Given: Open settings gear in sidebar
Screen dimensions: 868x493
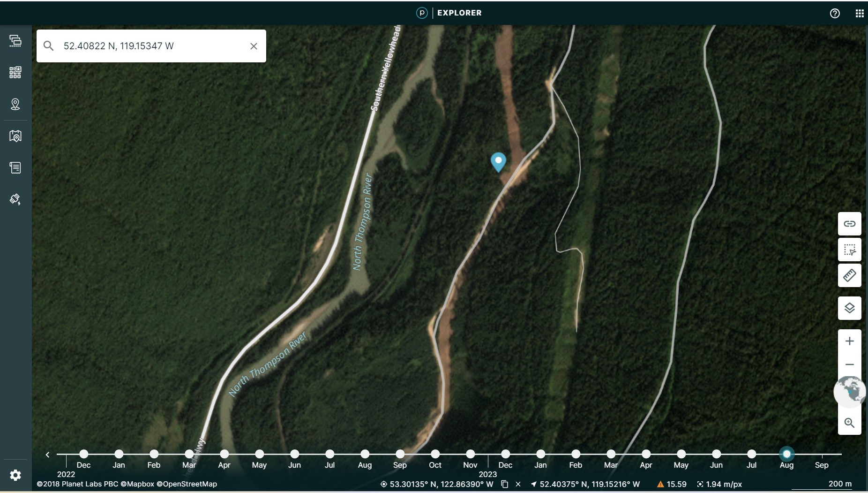Looking at the screenshot, I should [15, 475].
